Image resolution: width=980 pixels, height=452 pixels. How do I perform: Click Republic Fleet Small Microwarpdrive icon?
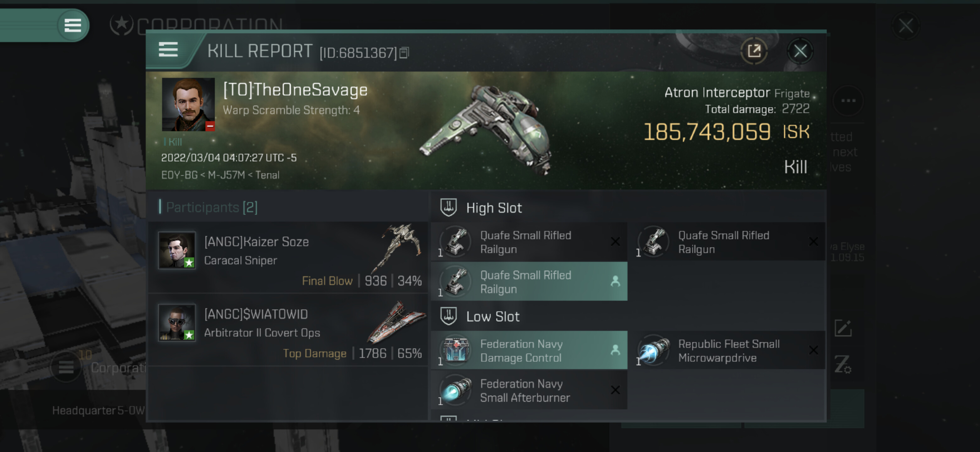653,351
